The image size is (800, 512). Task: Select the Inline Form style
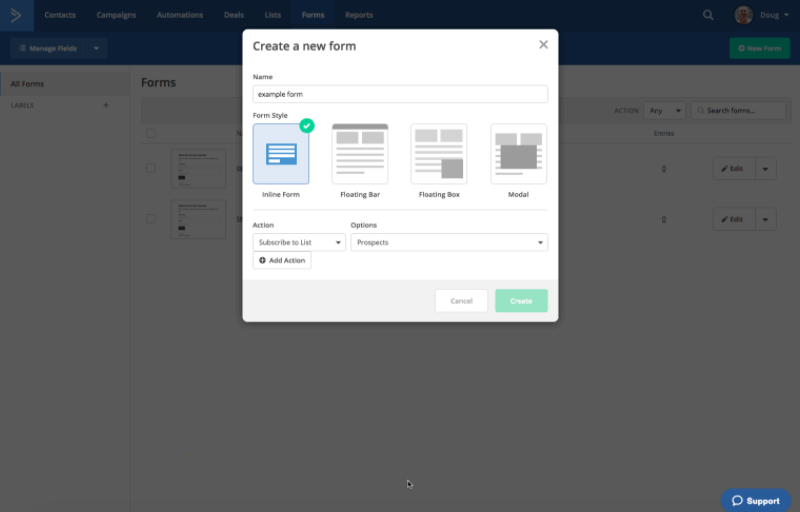(x=281, y=154)
